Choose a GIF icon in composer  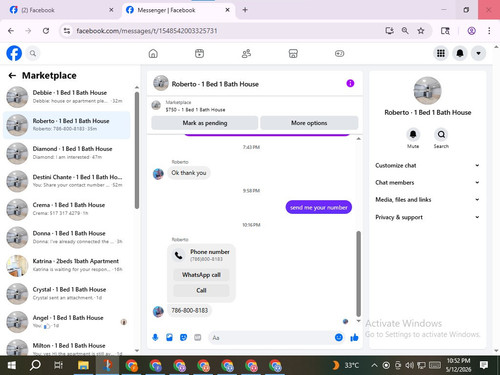[198, 338]
